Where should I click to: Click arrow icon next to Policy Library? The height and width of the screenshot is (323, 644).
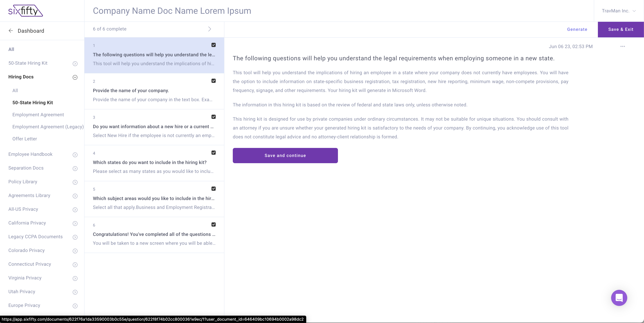click(x=75, y=182)
